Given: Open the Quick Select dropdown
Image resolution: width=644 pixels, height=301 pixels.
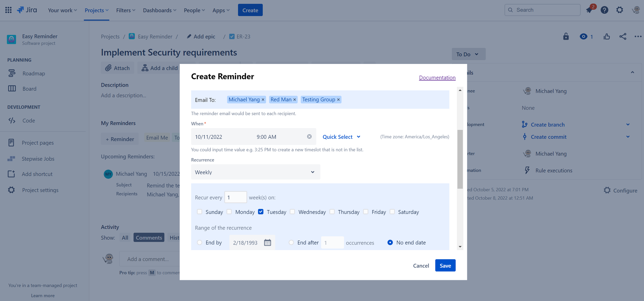Looking at the screenshot, I should pyautogui.click(x=341, y=137).
